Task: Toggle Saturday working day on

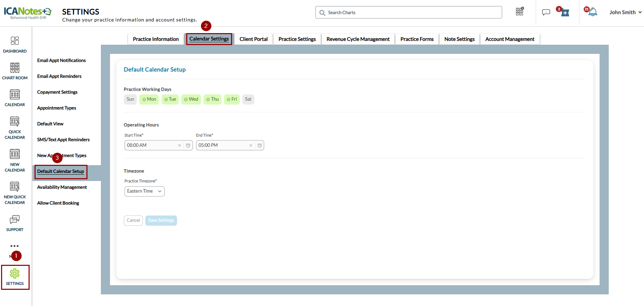Action: tap(248, 99)
